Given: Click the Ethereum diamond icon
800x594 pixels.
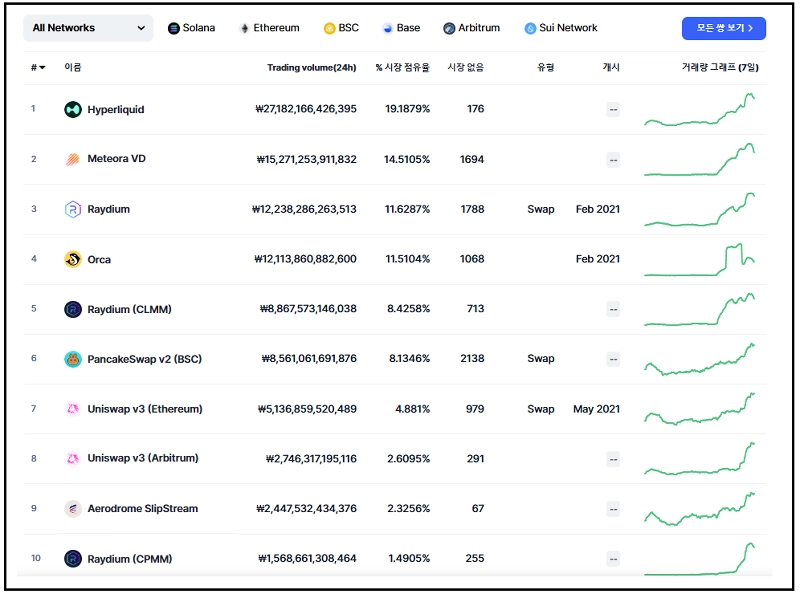Looking at the screenshot, I should [244, 29].
